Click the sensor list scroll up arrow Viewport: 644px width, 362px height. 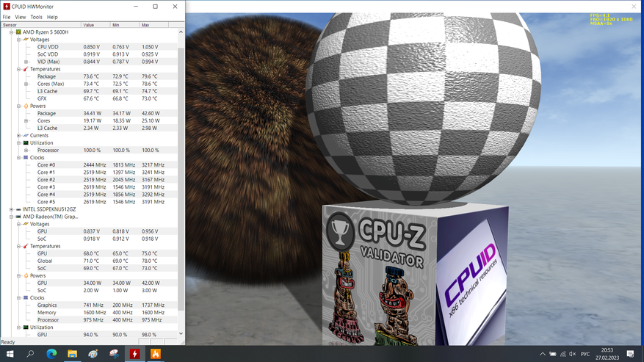pyautogui.click(x=181, y=32)
